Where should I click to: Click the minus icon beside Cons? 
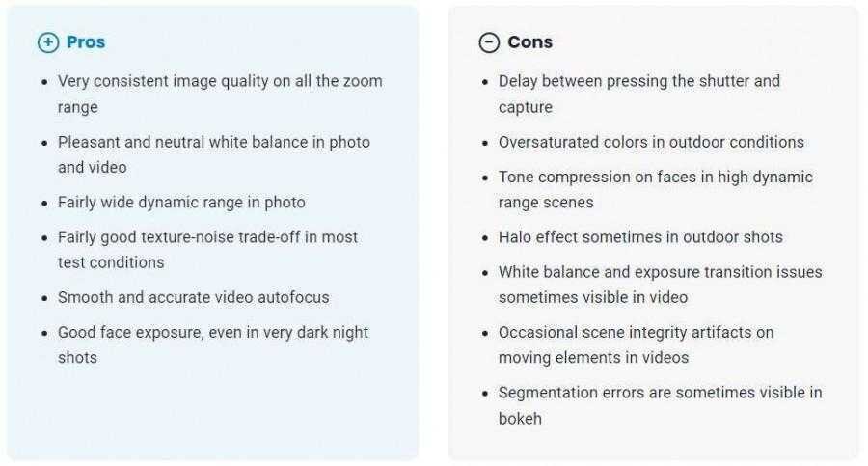click(489, 42)
